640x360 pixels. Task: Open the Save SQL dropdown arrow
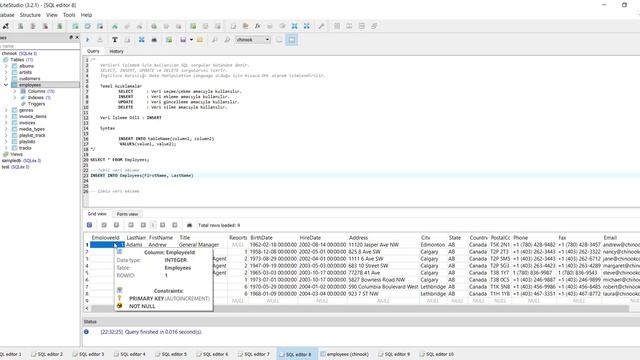coord(191,40)
